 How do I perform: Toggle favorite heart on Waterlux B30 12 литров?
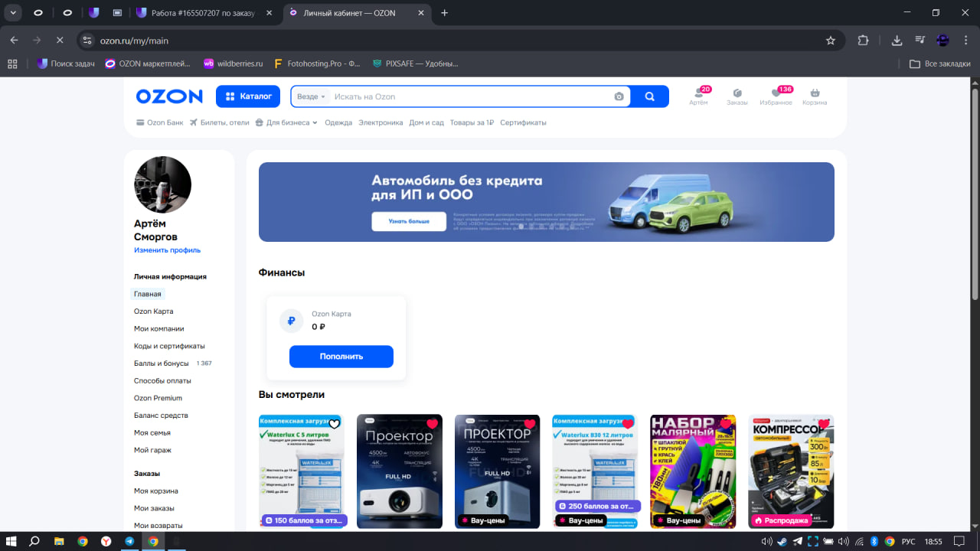[628, 424]
